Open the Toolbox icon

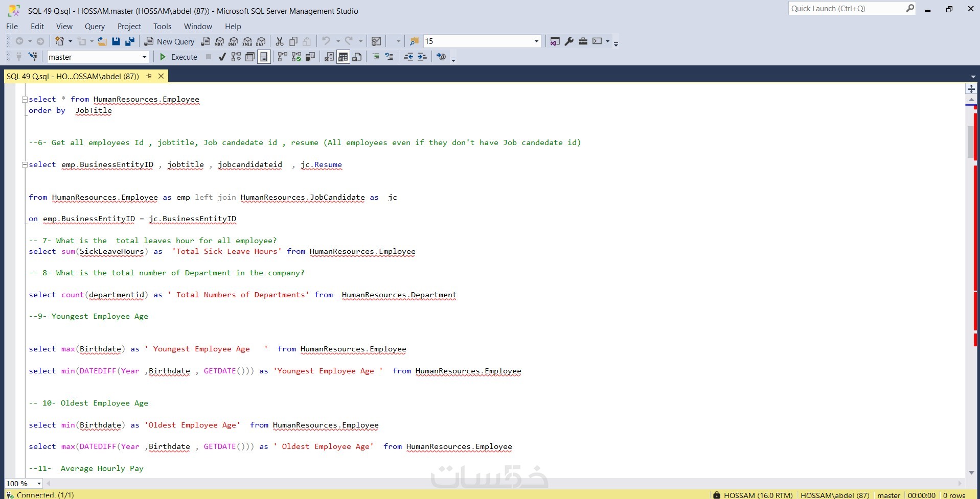tap(583, 41)
